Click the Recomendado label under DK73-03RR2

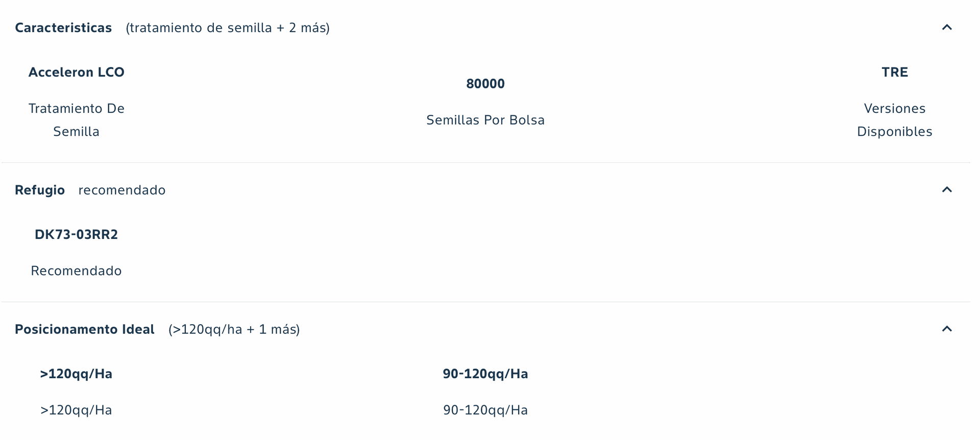77,271
